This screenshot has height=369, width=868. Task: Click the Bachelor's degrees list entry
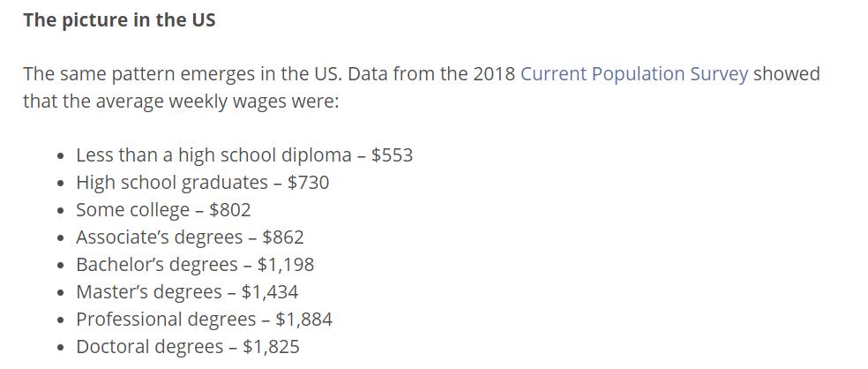(x=195, y=264)
